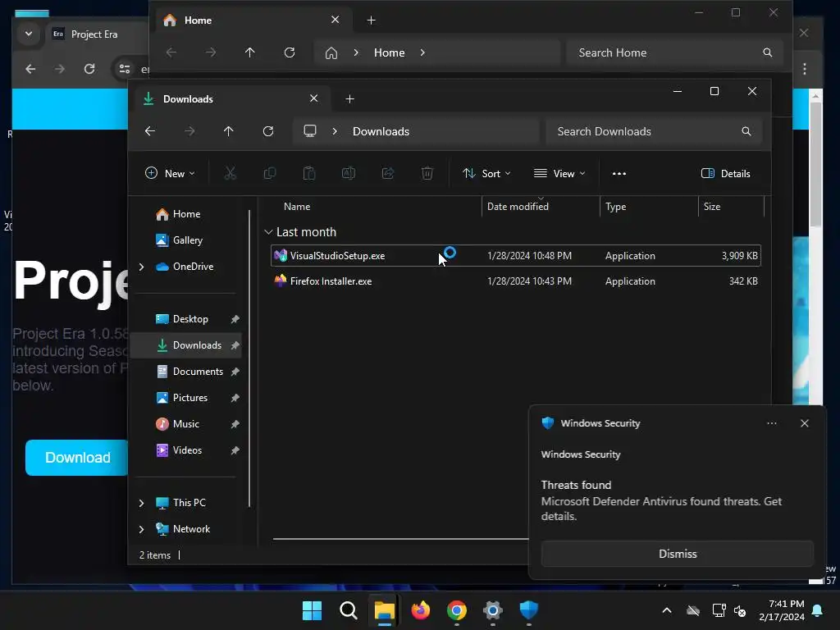The image size is (840, 630).
Task: Add new tab in Home Explorer window
Action: pos(372,21)
